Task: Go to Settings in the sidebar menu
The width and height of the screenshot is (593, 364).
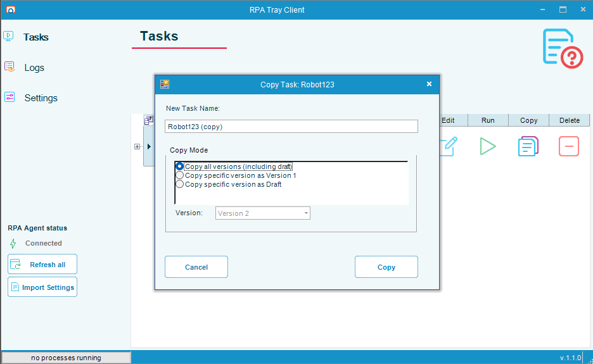Action: pos(41,98)
